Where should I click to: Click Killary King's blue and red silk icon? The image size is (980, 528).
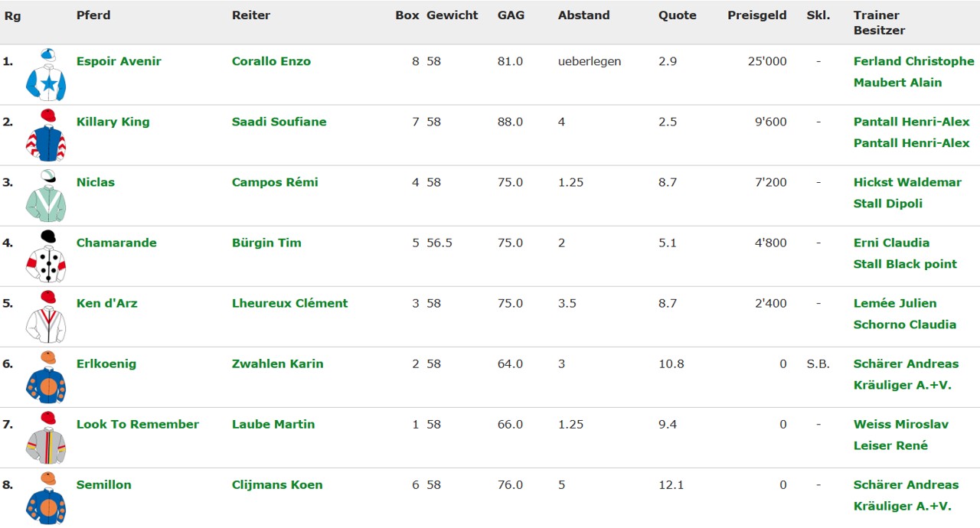46,135
